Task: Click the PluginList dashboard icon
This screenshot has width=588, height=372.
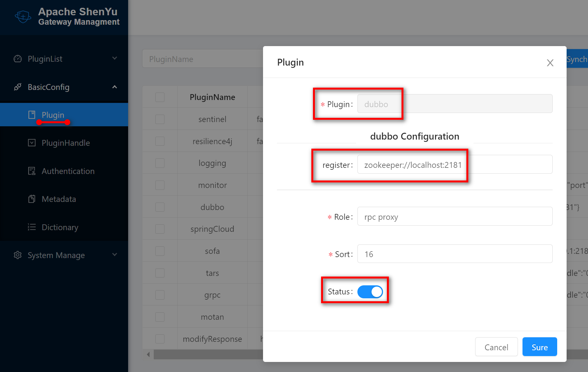Action: pos(18,59)
